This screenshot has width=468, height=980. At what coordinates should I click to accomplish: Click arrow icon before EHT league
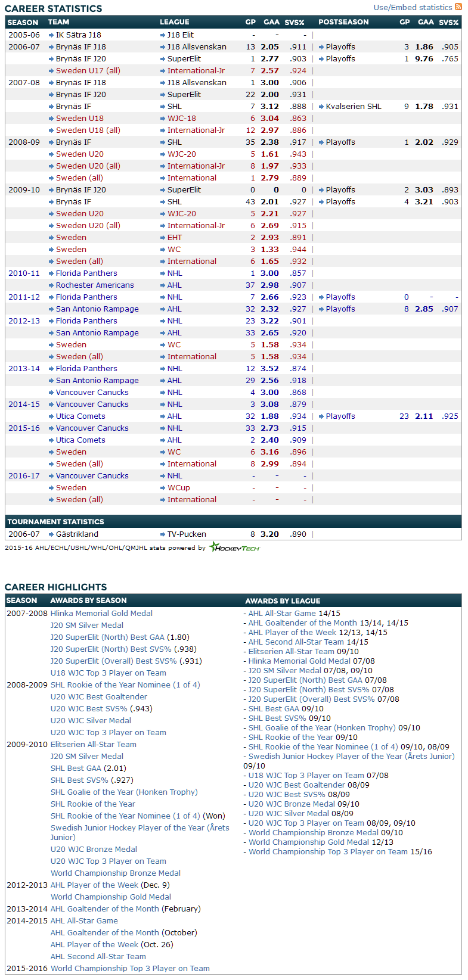tap(163, 238)
